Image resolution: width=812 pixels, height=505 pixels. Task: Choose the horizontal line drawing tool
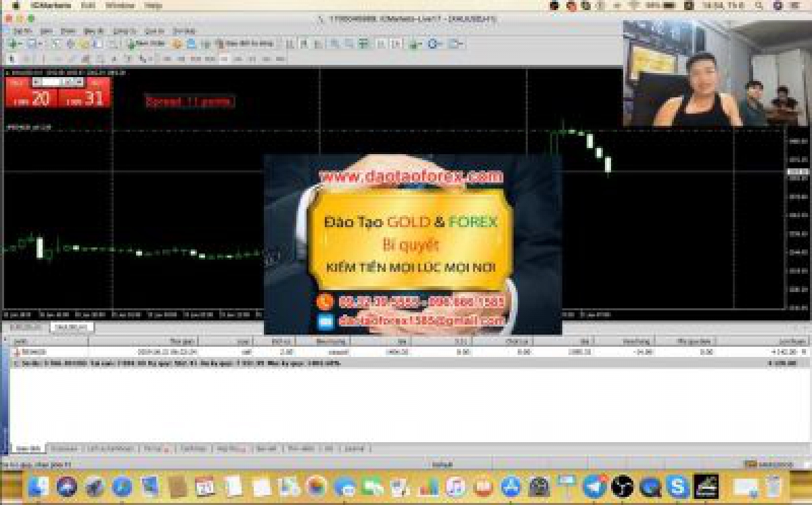pos(58,59)
